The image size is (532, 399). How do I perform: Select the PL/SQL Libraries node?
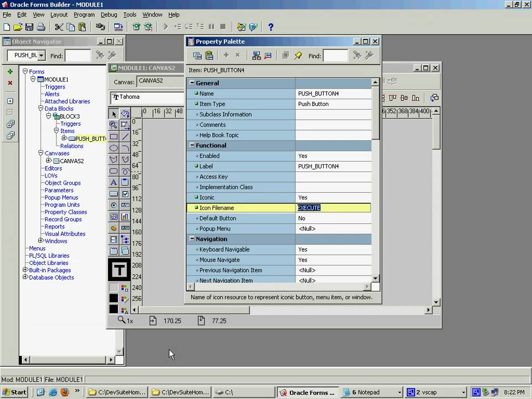(x=49, y=255)
